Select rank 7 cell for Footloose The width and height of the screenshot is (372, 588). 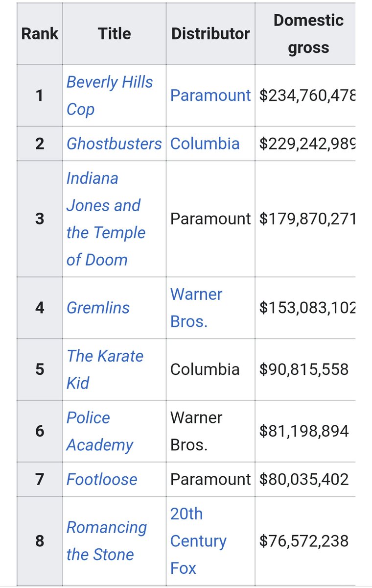click(x=40, y=479)
